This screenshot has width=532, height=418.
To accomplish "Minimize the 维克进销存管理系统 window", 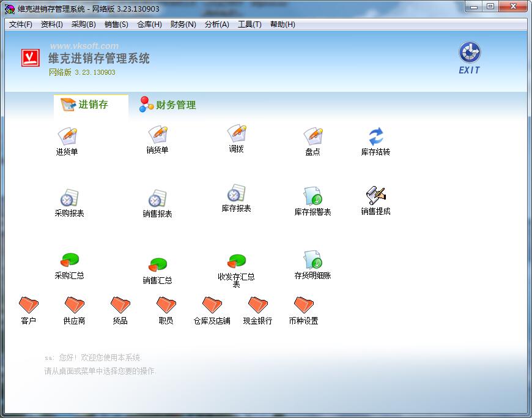I will pos(474,7).
